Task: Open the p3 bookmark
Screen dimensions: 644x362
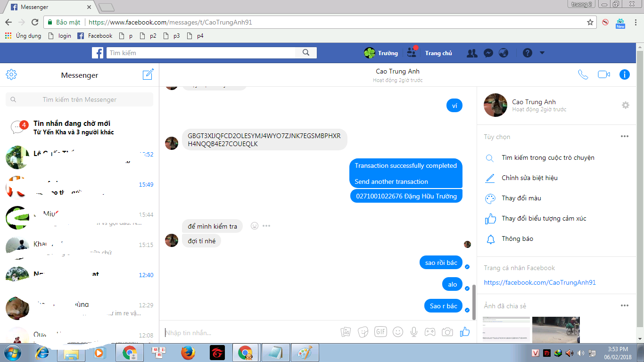Action: [172, 36]
